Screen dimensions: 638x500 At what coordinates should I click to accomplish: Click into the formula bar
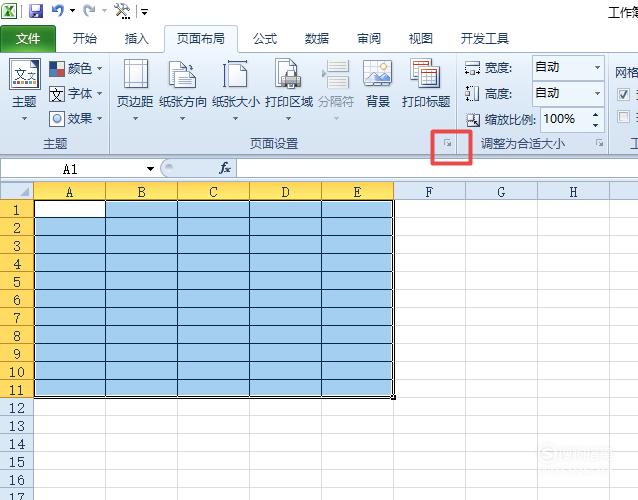(437, 168)
